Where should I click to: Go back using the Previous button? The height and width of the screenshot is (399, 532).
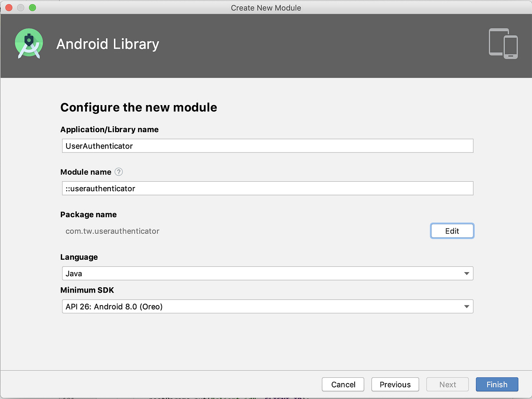point(395,384)
